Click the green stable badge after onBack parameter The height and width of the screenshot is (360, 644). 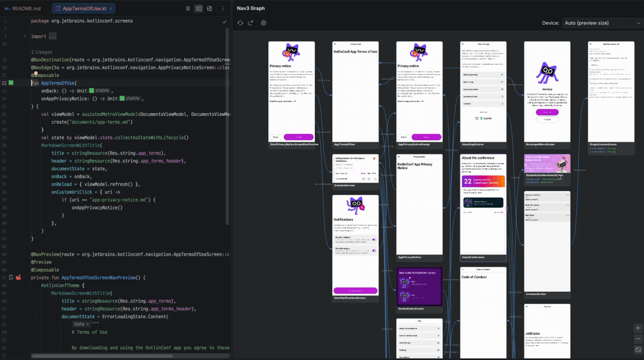tap(100, 91)
